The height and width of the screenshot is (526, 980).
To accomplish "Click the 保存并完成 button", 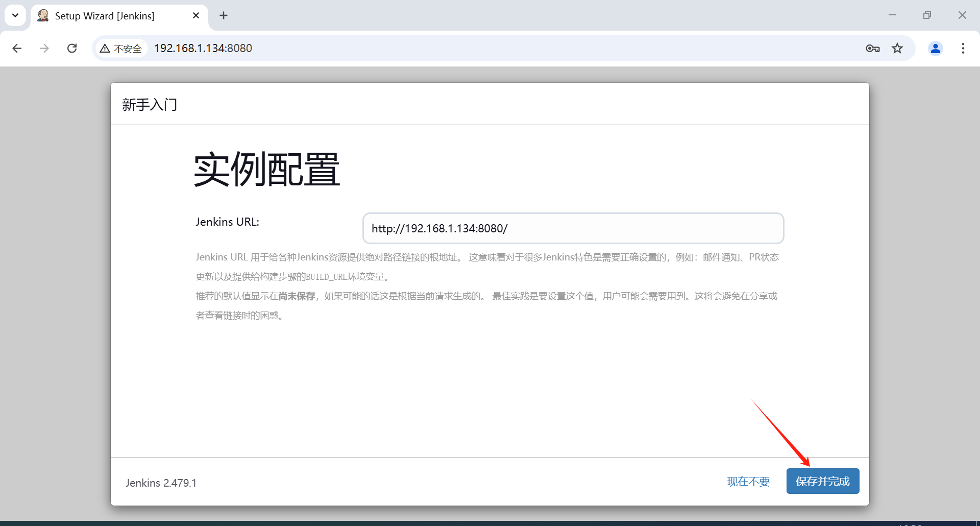I will [x=823, y=481].
